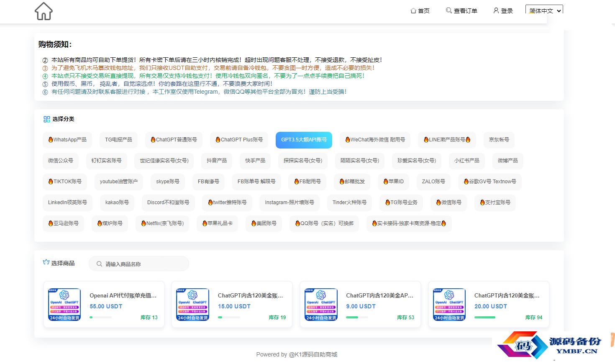The width and height of the screenshot is (615, 364).
Task: Choose the 世纪佳缘实名号(女号) category
Action: point(164,161)
